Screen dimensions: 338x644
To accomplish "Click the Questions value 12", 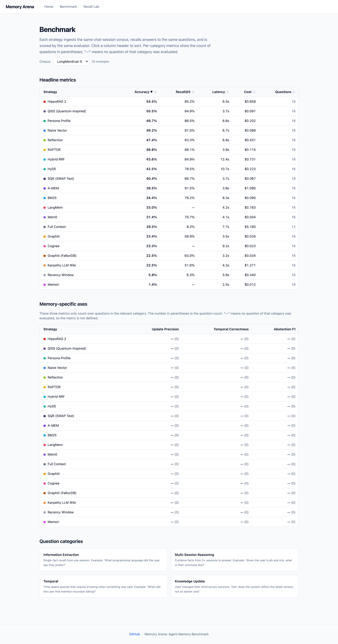I will coord(294,227).
